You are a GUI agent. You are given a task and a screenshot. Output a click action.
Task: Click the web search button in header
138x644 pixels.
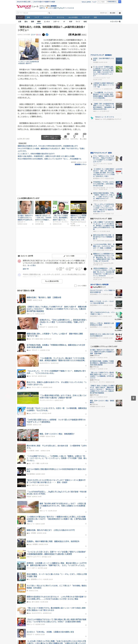[x=120, y=2]
